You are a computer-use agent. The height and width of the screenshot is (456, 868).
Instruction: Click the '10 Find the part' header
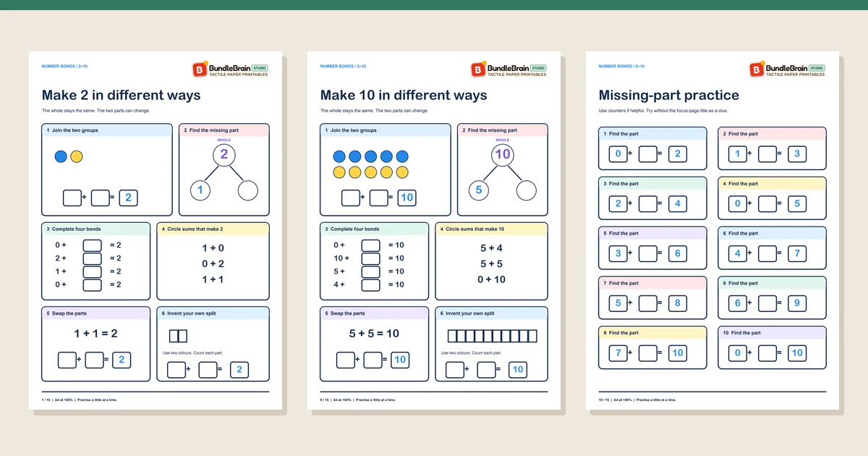coord(772,333)
